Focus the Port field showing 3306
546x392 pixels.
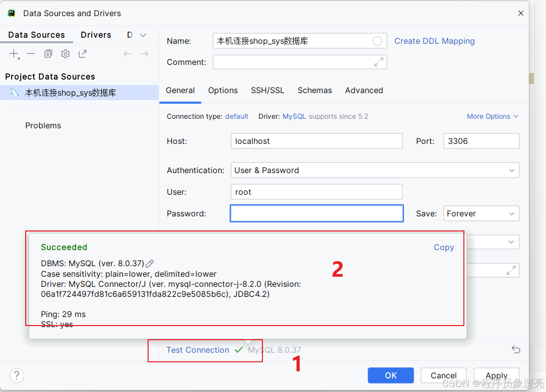[481, 141]
